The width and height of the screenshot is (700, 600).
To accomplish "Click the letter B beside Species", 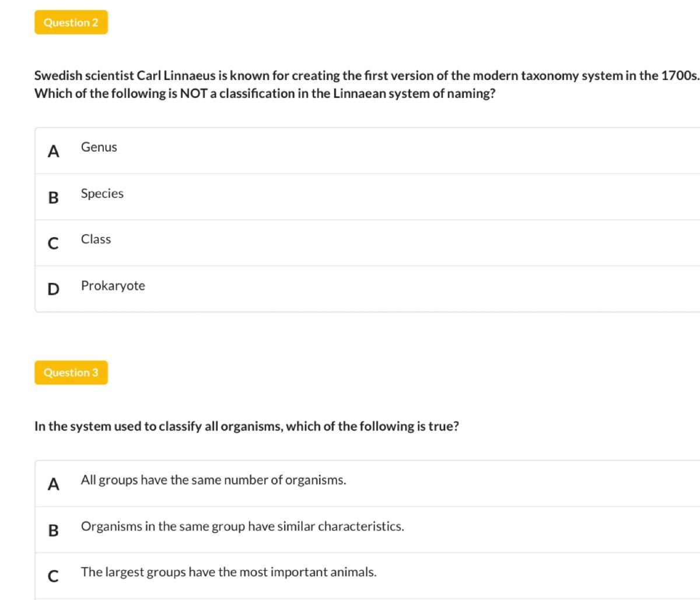I will click(x=53, y=198).
